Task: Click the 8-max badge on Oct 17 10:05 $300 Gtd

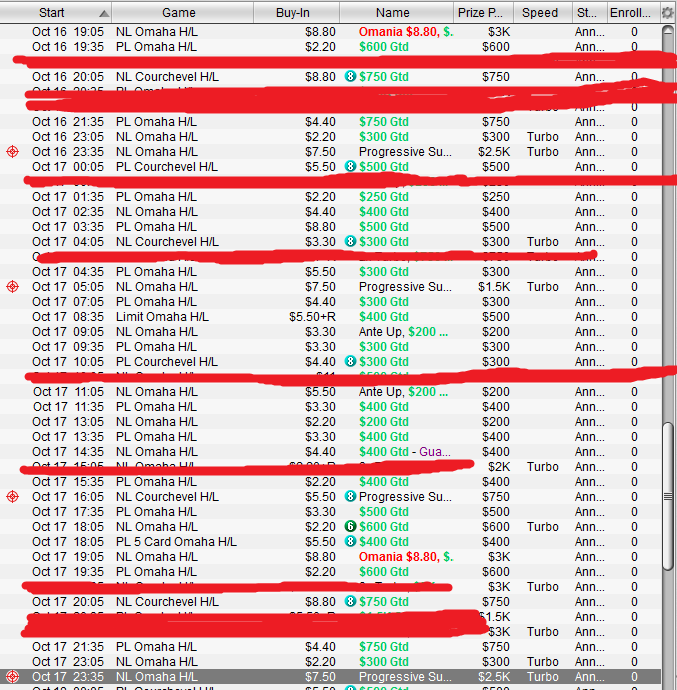Action: coord(350,362)
